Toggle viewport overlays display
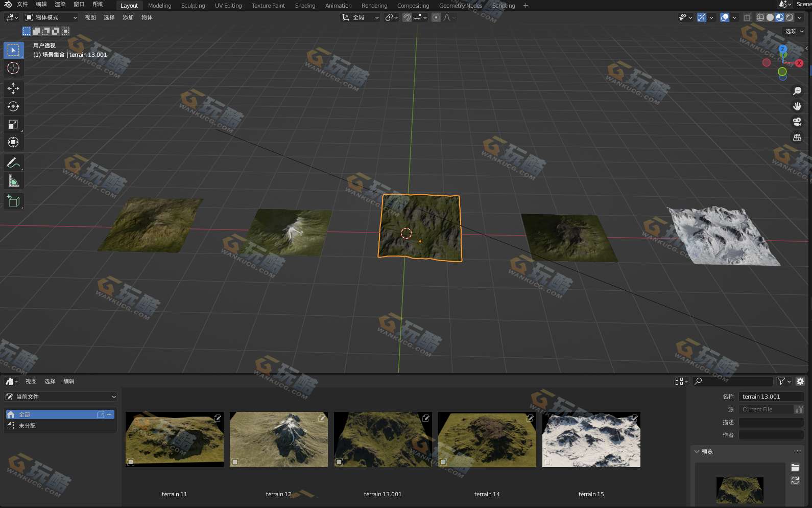 [725, 17]
